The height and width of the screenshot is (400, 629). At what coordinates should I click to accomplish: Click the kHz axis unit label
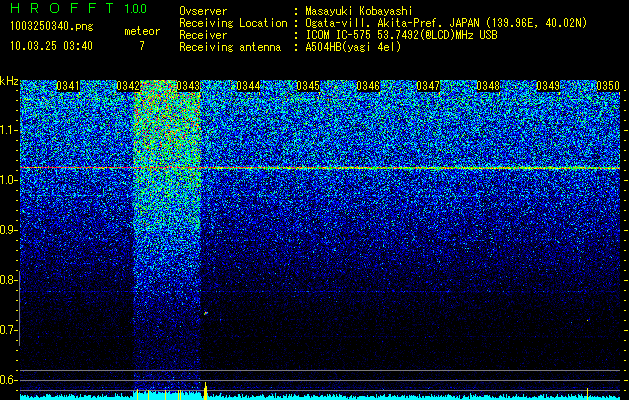pyautogui.click(x=9, y=81)
